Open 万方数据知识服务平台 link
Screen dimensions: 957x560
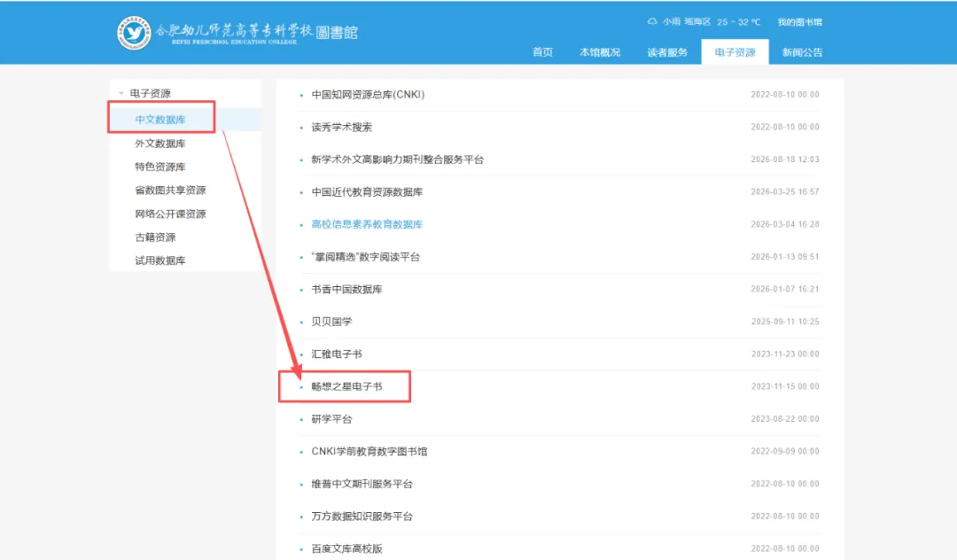click(x=362, y=516)
